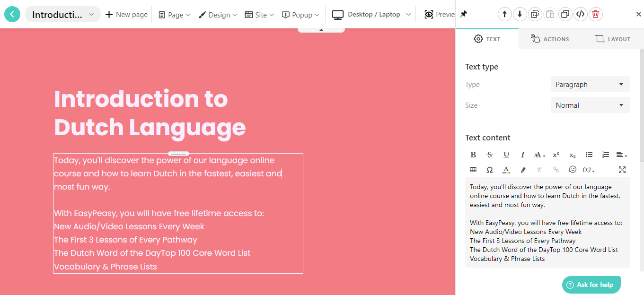This screenshot has height=295, width=644.
Task: Insert a superscript character
Action: (556, 154)
